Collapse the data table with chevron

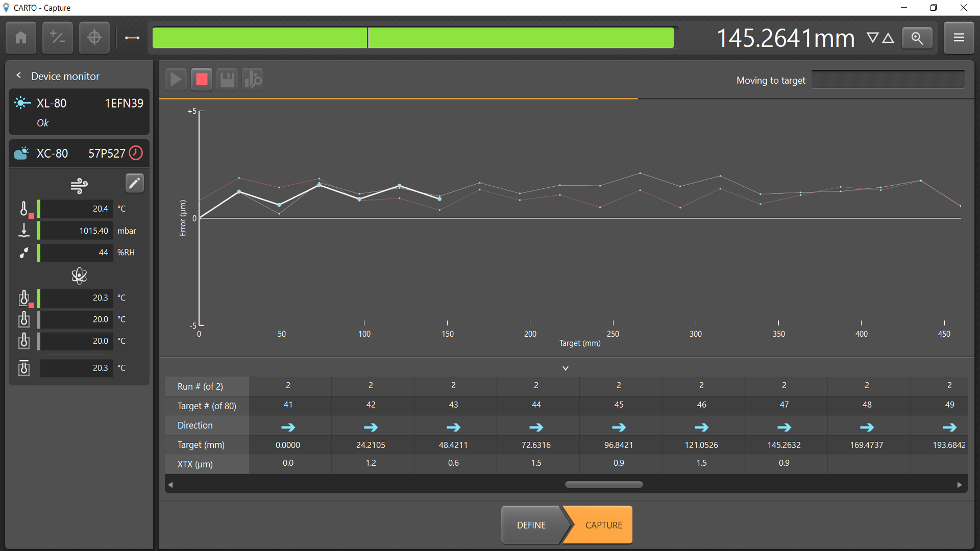tap(565, 368)
